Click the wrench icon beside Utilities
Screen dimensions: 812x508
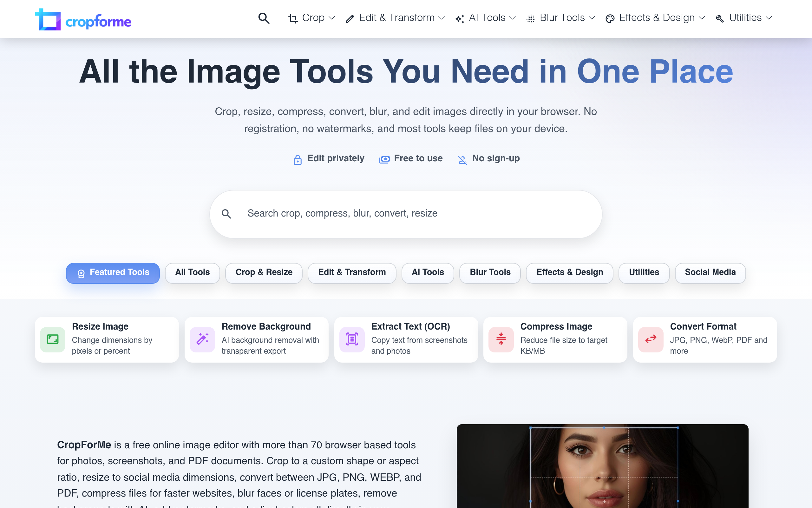(x=720, y=19)
